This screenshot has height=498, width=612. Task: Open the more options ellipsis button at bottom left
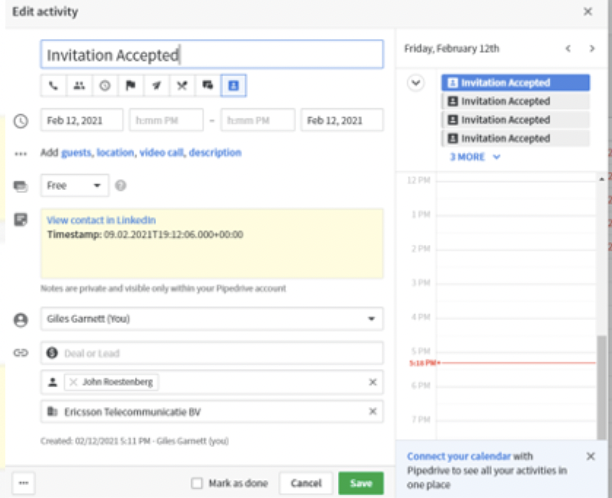point(23,483)
